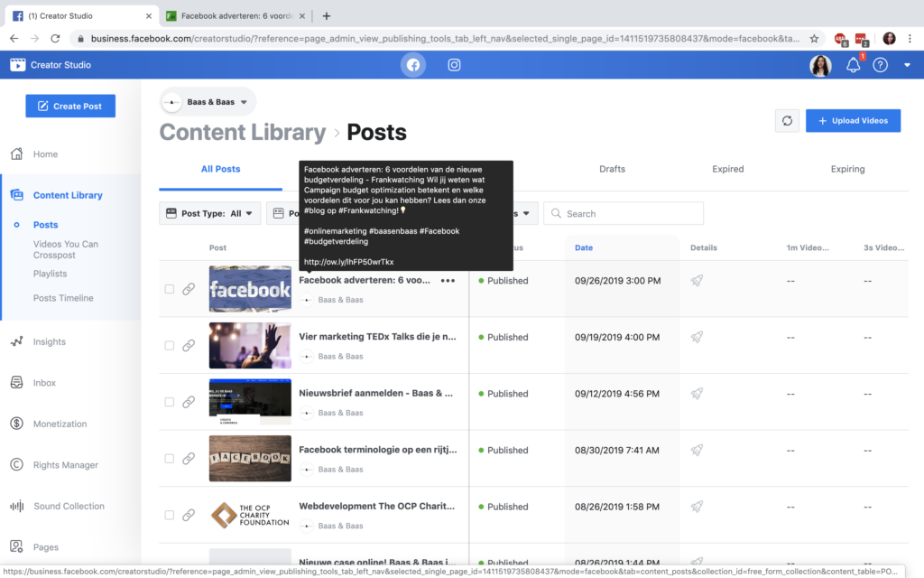Open Facebook terminologie op een rijtje post
The height and width of the screenshot is (578, 924).
(378, 450)
